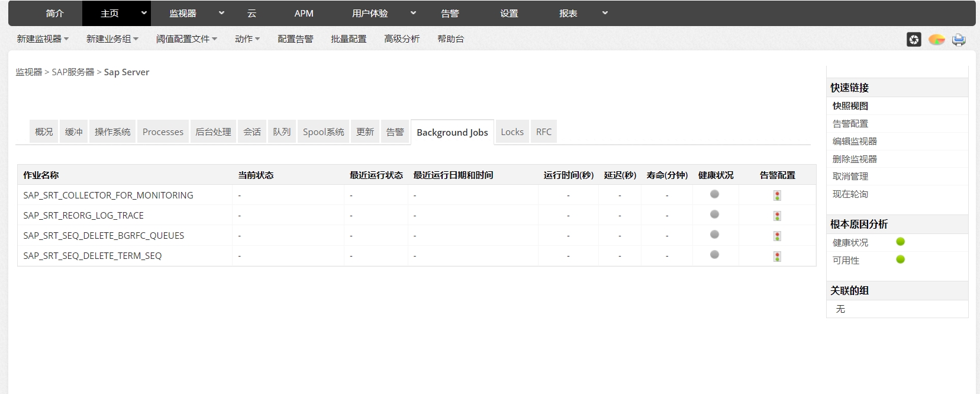This screenshot has height=394, width=980.
Task: Open the 新建监视器 dropdown
Action: click(43, 39)
